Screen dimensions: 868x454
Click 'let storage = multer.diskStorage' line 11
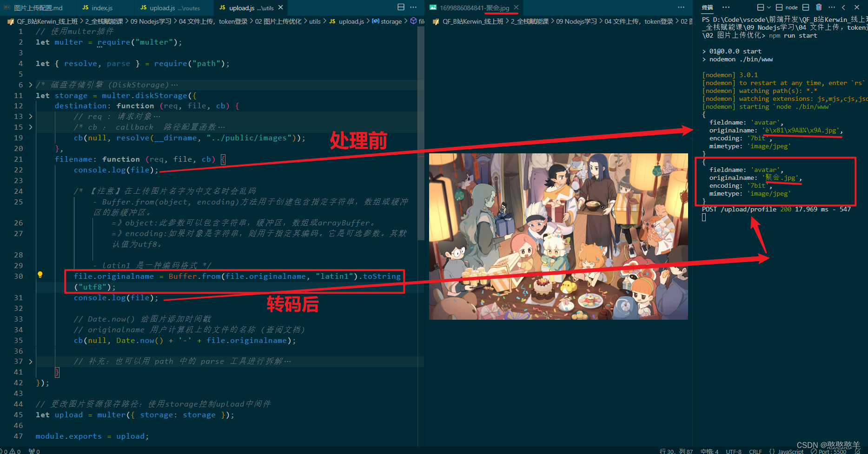tap(116, 95)
